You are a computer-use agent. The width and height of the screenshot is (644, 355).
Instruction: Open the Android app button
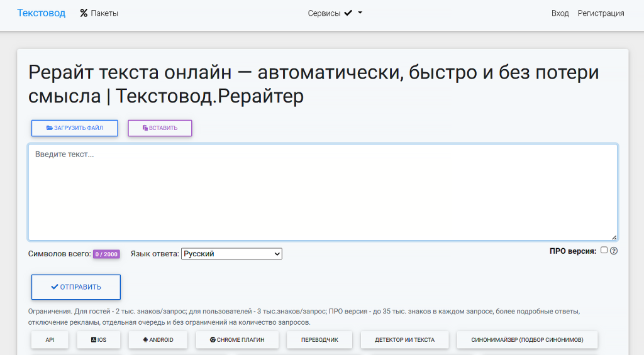[158, 340]
